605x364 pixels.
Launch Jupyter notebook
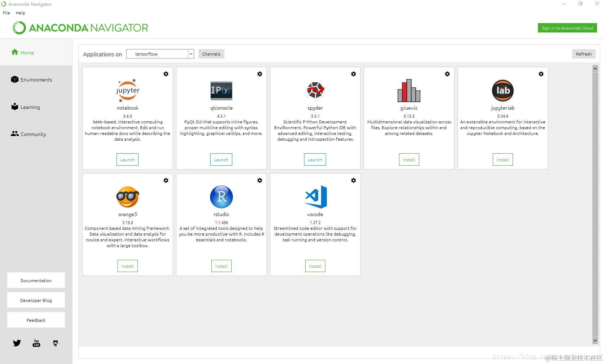pyautogui.click(x=127, y=160)
